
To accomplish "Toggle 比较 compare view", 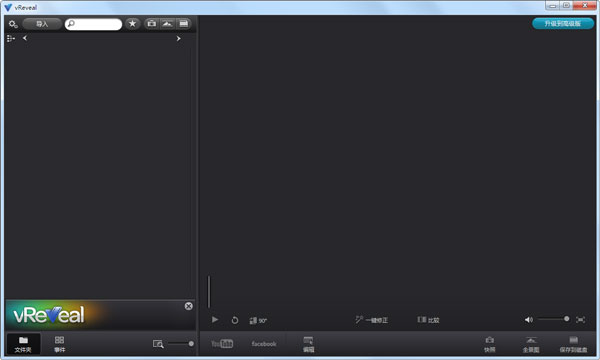I will (428, 320).
